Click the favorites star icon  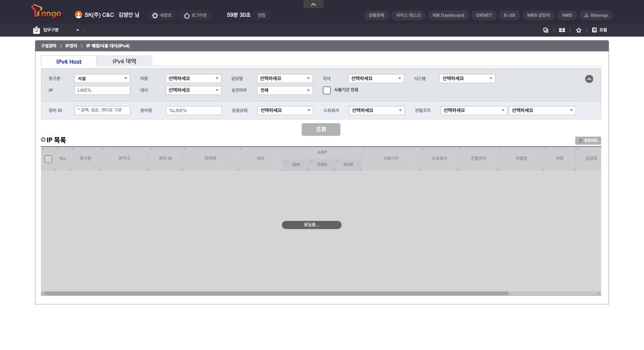578,30
